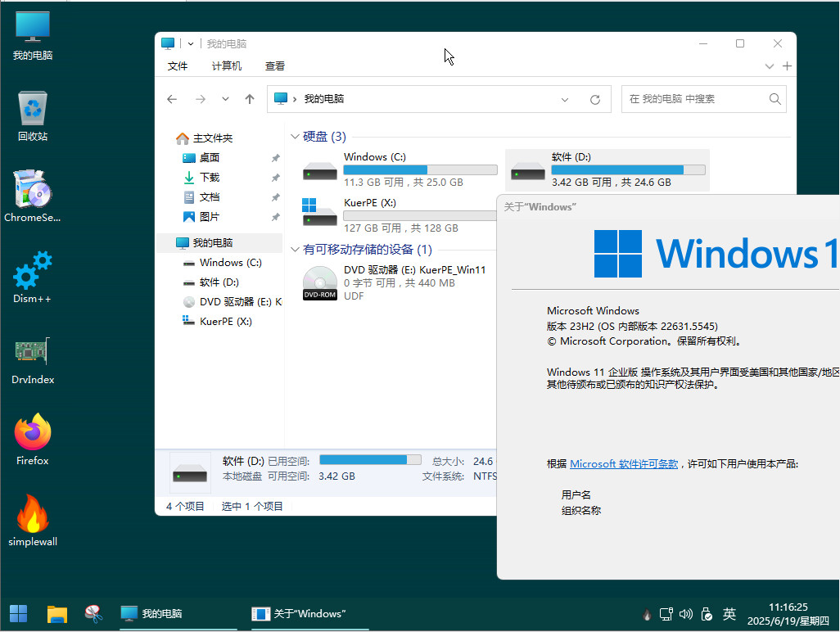Switch to 我的电脑 taskbar window
The width and height of the screenshot is (840, 632).
click(x=178, y=614)
